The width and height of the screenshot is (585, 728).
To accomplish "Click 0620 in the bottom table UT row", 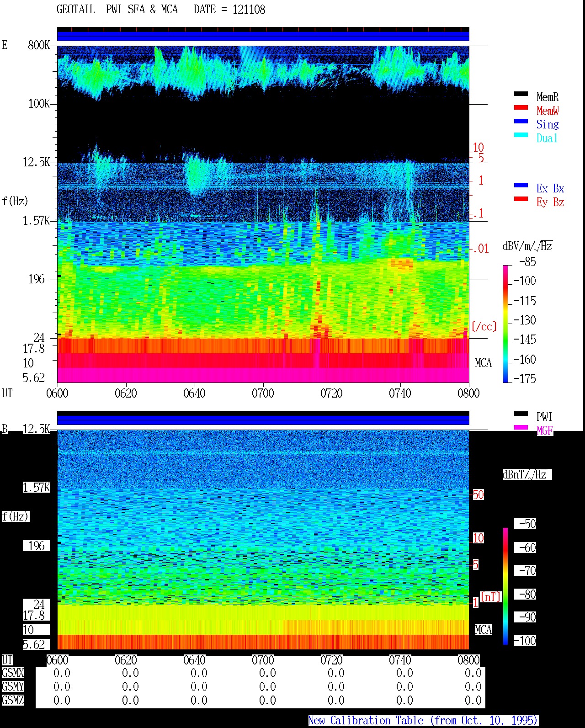I will [x=126, y=660].
